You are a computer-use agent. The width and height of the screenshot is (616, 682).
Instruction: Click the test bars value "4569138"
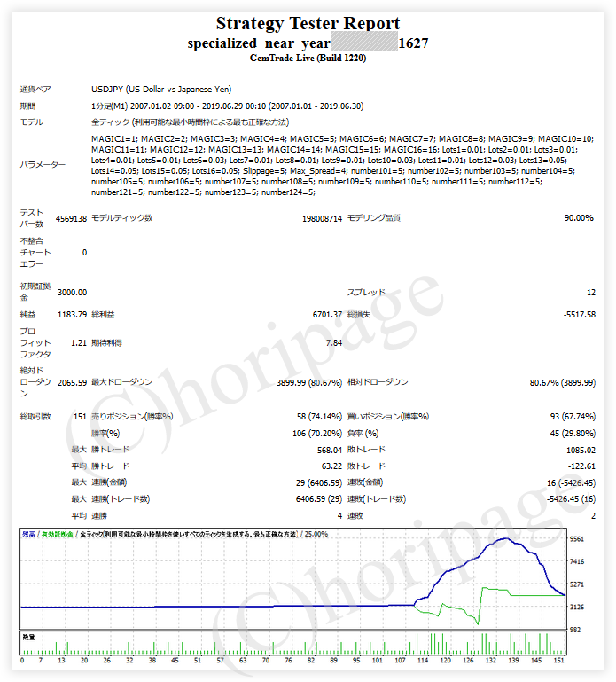[x=71, y=218]
